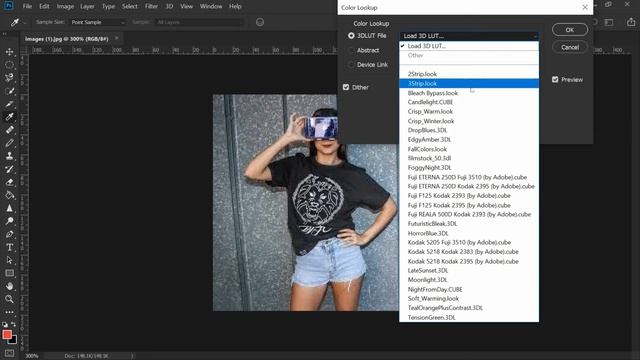Switch to the images (1).jpg document tab

pyautogui.click(x=67, y=39)
